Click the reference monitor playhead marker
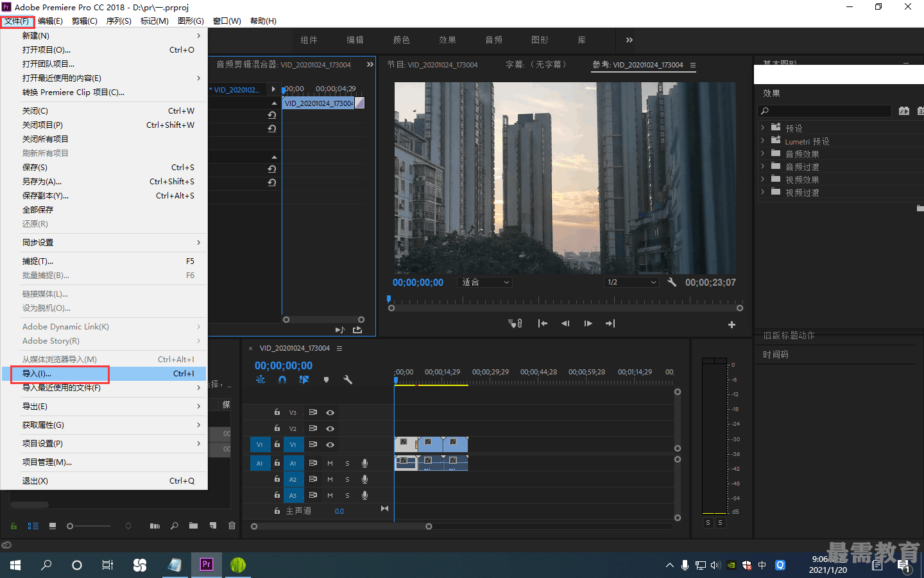924x578 pixels. [389, 299]
